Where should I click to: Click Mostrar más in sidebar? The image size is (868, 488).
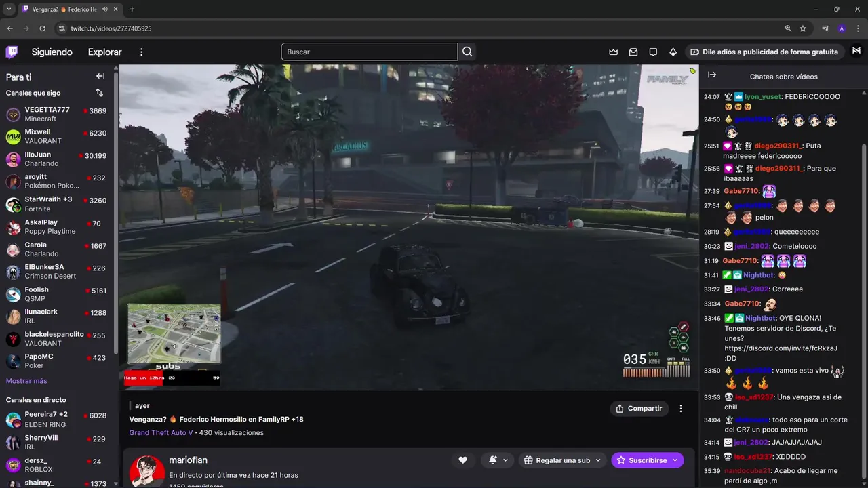[x=26, y=381]
